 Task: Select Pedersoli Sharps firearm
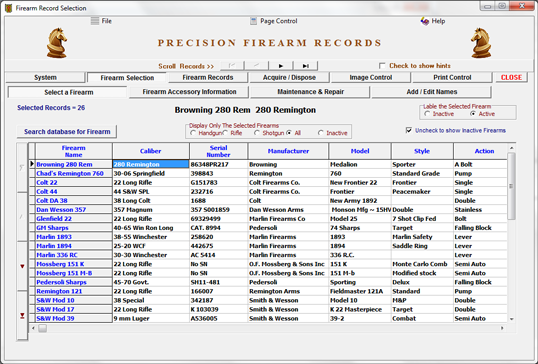tap(73, 282)
